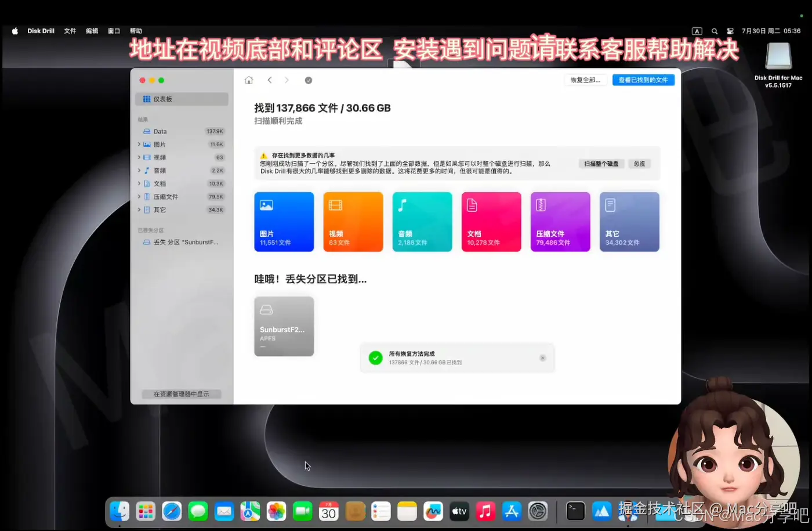Viewport: 812px width, 531px height.
Task: Open the 其它 other-files tile
Action: 629,222
